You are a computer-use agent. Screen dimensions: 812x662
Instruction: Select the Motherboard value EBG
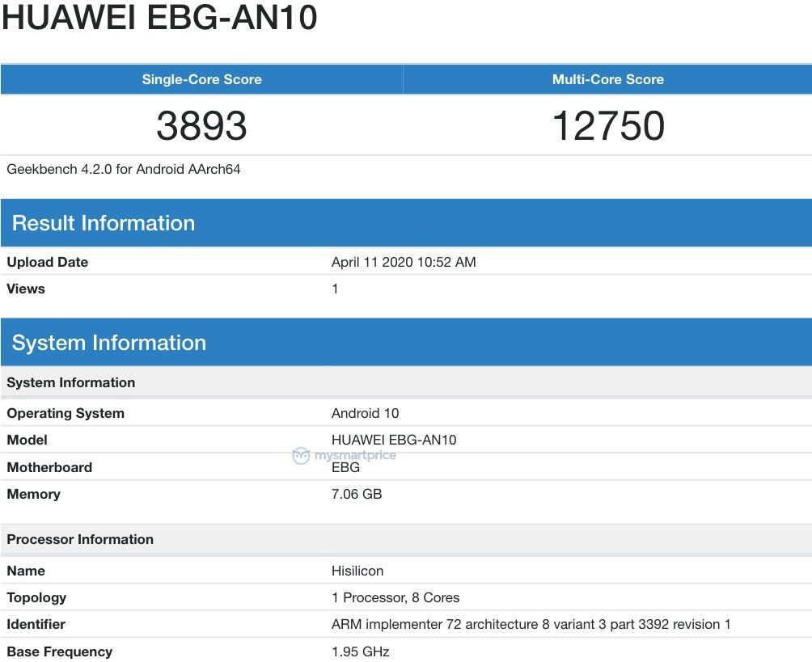345,467
